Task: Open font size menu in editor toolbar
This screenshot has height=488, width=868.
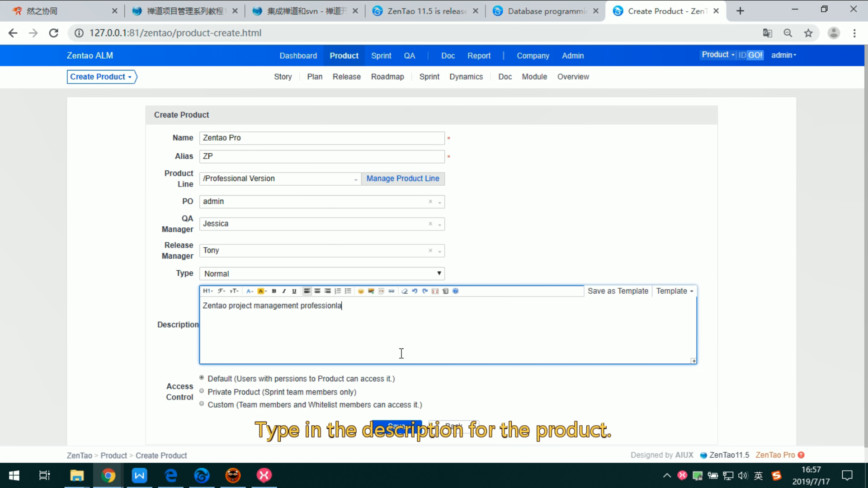Action: 234,291
